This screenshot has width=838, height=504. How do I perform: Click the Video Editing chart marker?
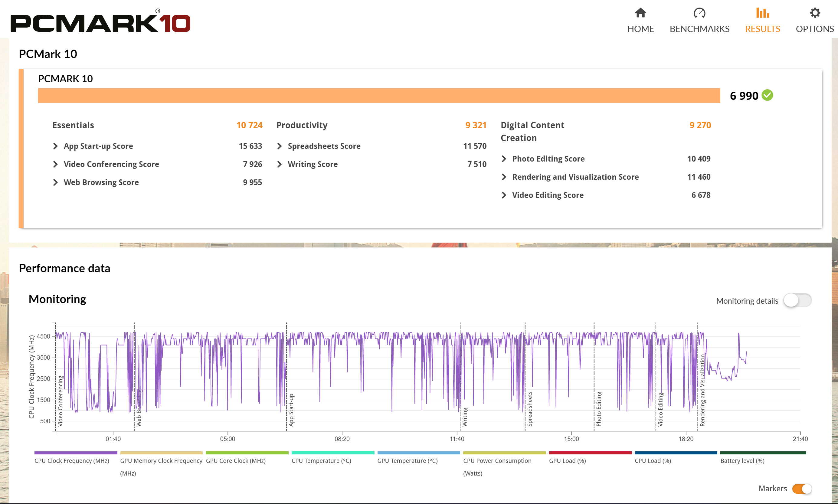pyautogui.click(x=660, y=409)
